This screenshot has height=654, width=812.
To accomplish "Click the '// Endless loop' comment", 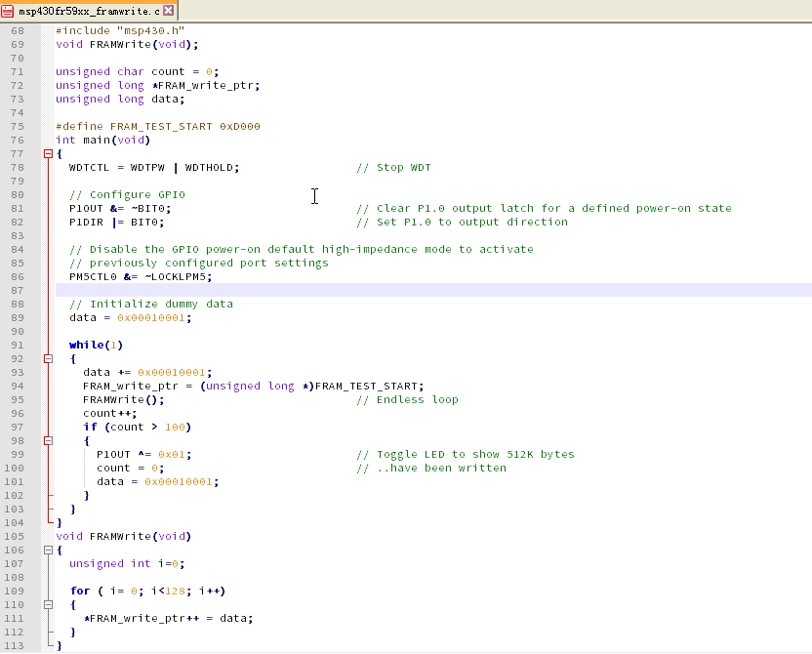I will click(x=408, y=400).
